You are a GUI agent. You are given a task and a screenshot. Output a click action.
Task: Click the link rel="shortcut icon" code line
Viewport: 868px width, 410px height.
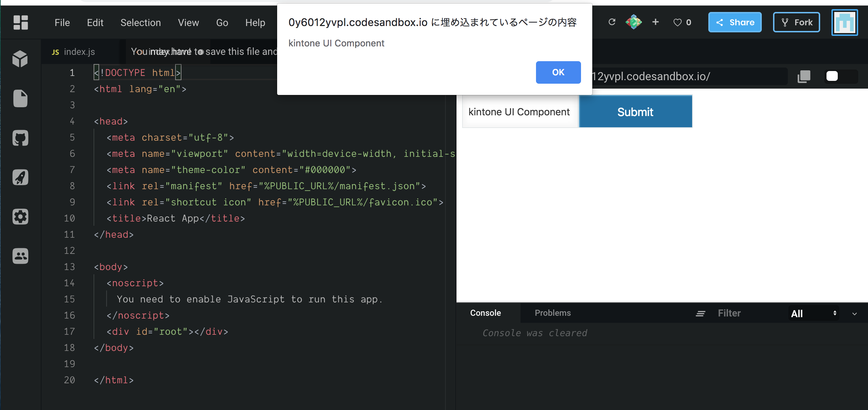(275, 202)
